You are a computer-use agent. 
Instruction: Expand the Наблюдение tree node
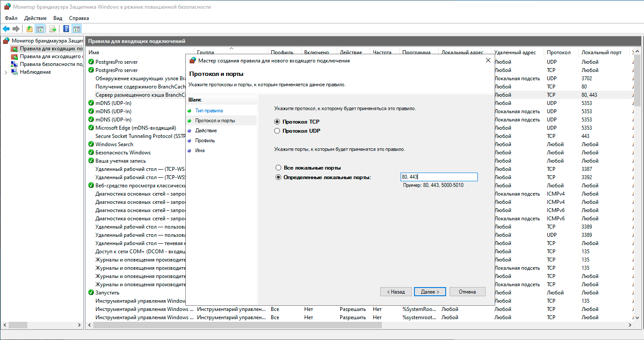6,72
